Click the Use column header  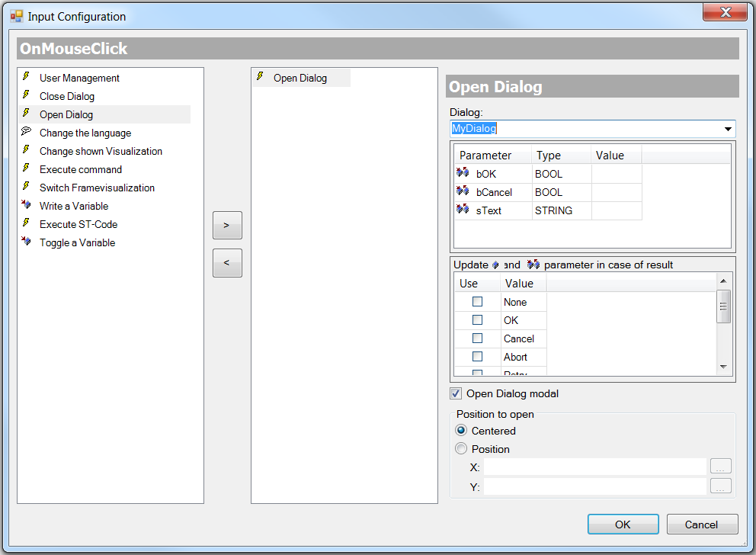coord(477,284)
